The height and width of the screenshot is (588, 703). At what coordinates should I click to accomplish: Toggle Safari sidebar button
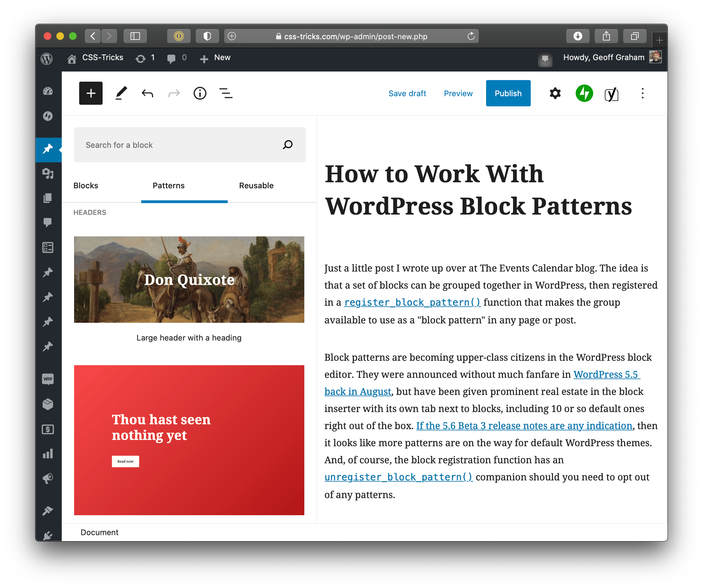pos(135,36)
